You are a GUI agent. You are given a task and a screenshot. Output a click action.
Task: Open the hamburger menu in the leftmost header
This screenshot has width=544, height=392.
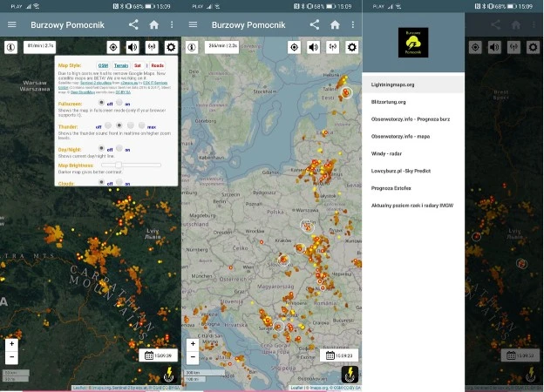11,24
